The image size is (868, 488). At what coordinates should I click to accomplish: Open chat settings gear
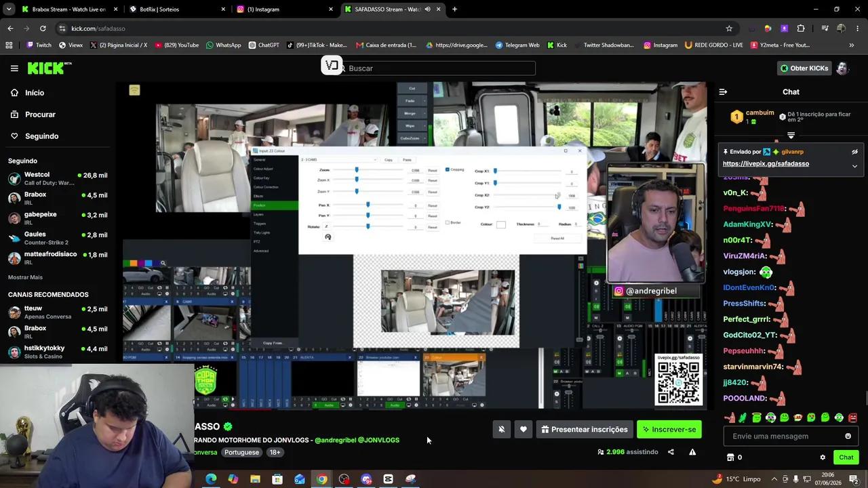[x=823, y=457]
